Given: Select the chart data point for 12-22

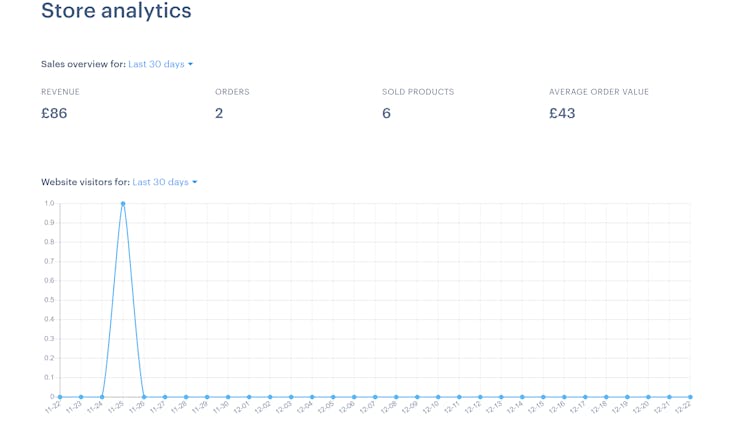Looking at the screenshot, I should 690,397.
